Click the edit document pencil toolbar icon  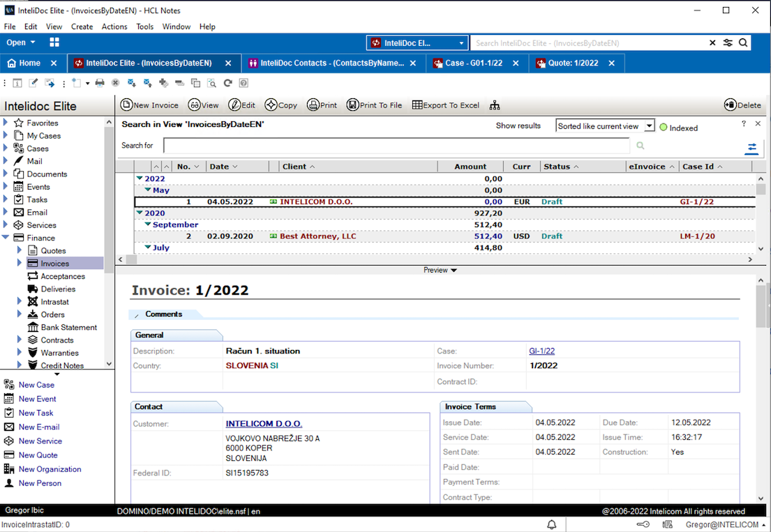pos(33,83)
